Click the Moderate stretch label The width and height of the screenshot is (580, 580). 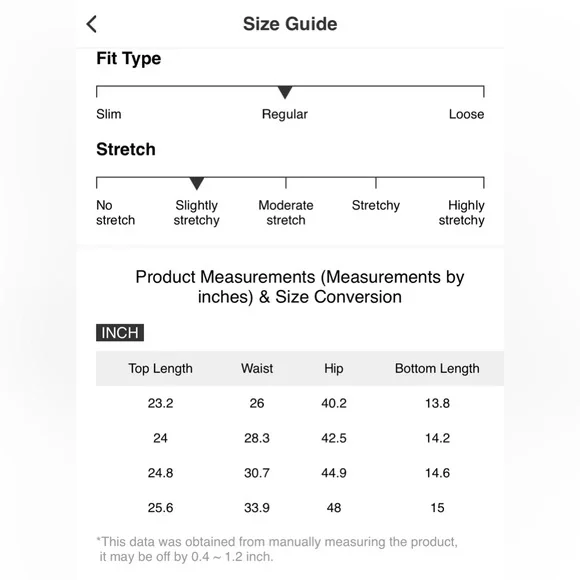pos(286,213)
